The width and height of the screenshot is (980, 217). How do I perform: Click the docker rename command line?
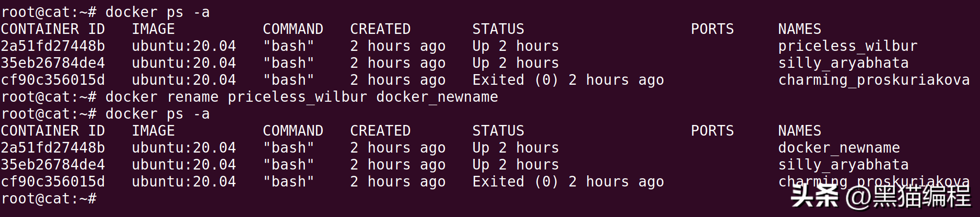point(301,97)
